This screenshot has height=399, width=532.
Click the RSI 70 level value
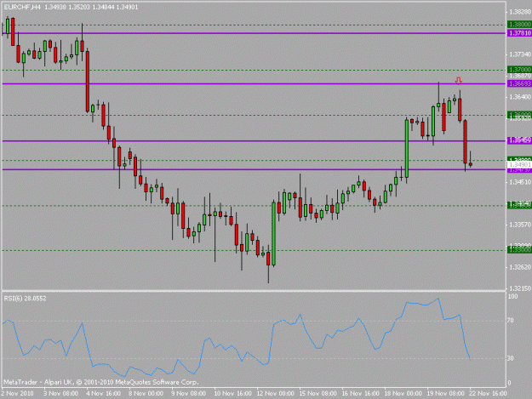coord(510,321)
